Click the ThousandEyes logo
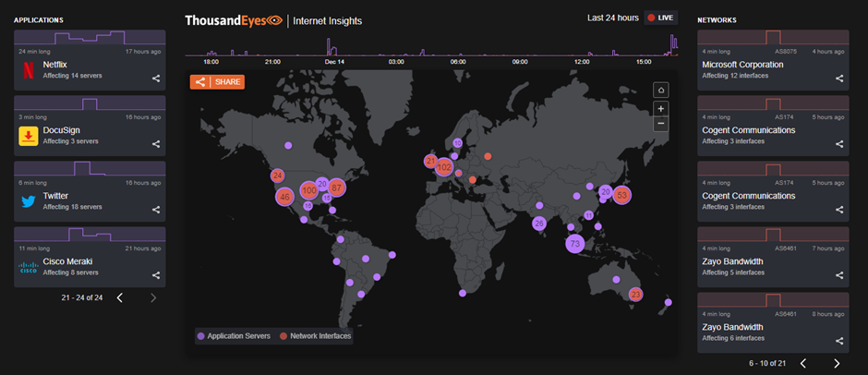 click(x=233, y=21)
